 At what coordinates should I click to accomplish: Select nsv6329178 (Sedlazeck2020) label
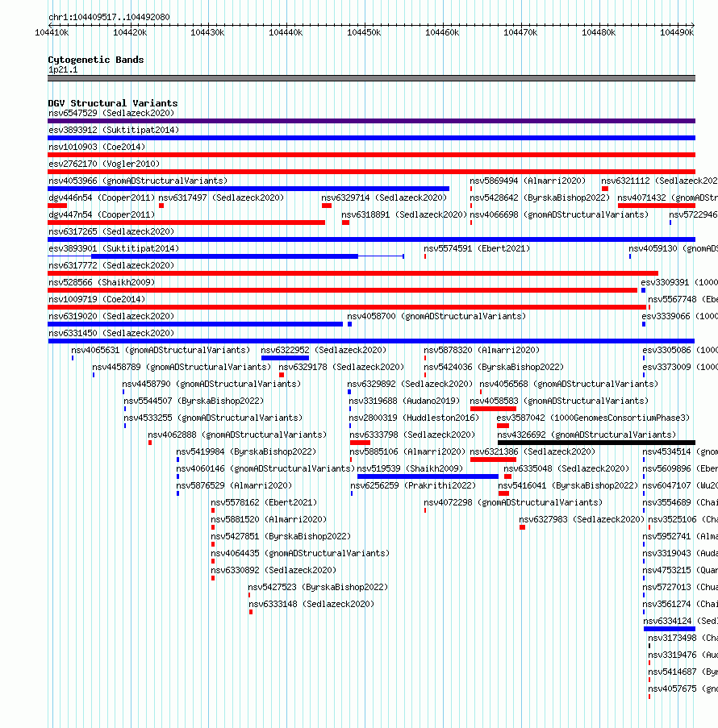pos(341,368)
